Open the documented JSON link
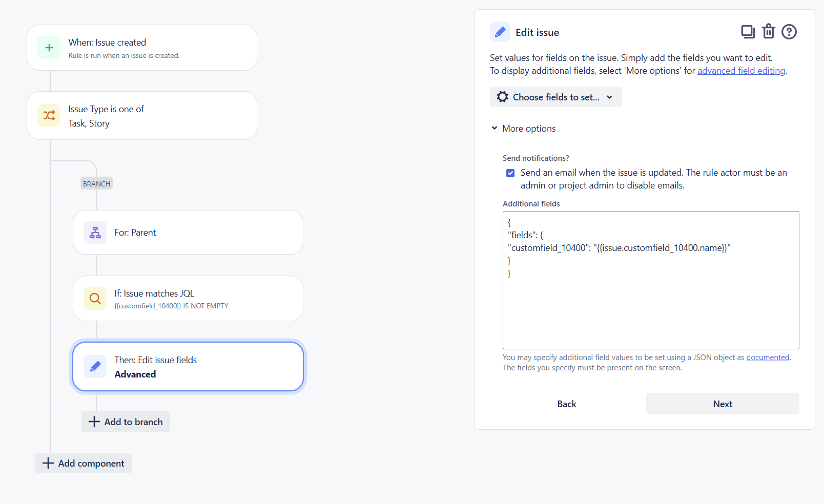Image resolution: width=824 pixels, height=504 pixels. (x=768, y=358)
